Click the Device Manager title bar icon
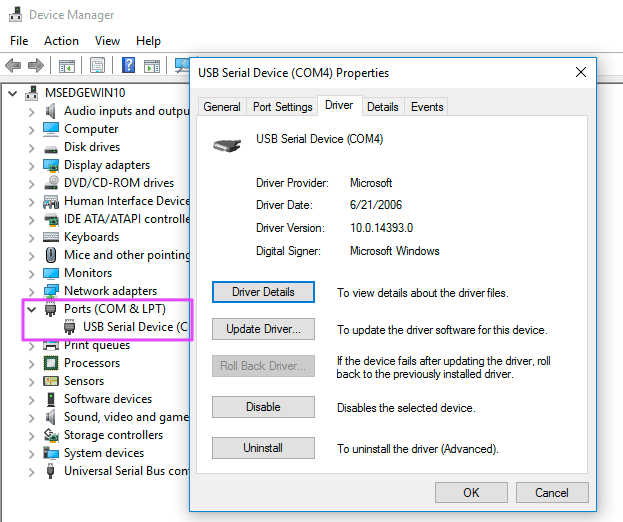The image size is (623, 522). 15,14
